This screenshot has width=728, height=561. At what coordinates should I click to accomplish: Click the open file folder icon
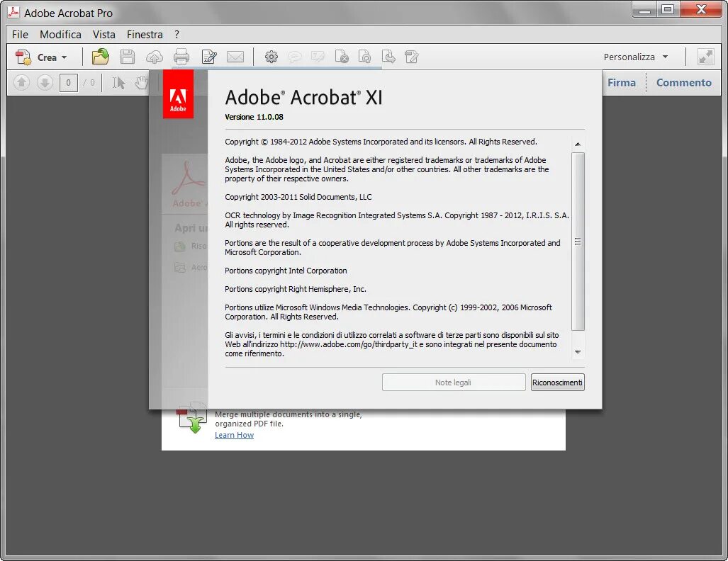pyautogui.click(x=100, y=57)
